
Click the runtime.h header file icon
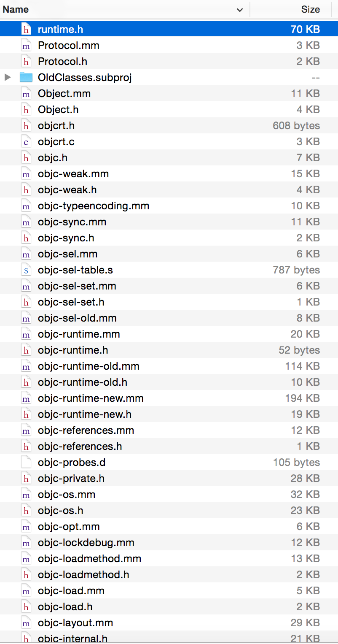(x=26, y=30)
